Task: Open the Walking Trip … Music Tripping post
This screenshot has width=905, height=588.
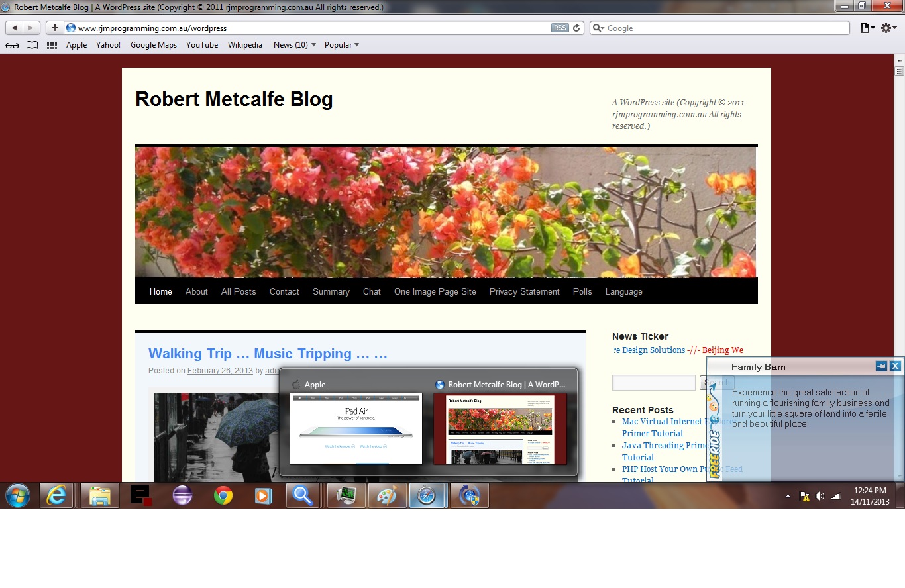Action: pyautogui.click(x=268, y=354)
